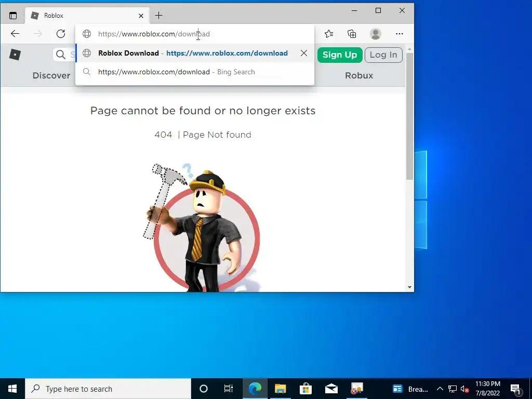Open Edge settings and more menu
This screenshot has height=399, width=532.
tap(400, 34)
